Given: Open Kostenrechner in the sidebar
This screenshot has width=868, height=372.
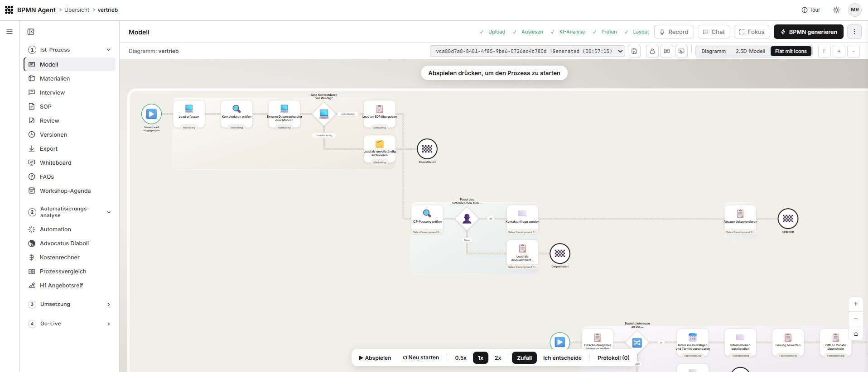Looking at the screenshot, I should (70, 257).
